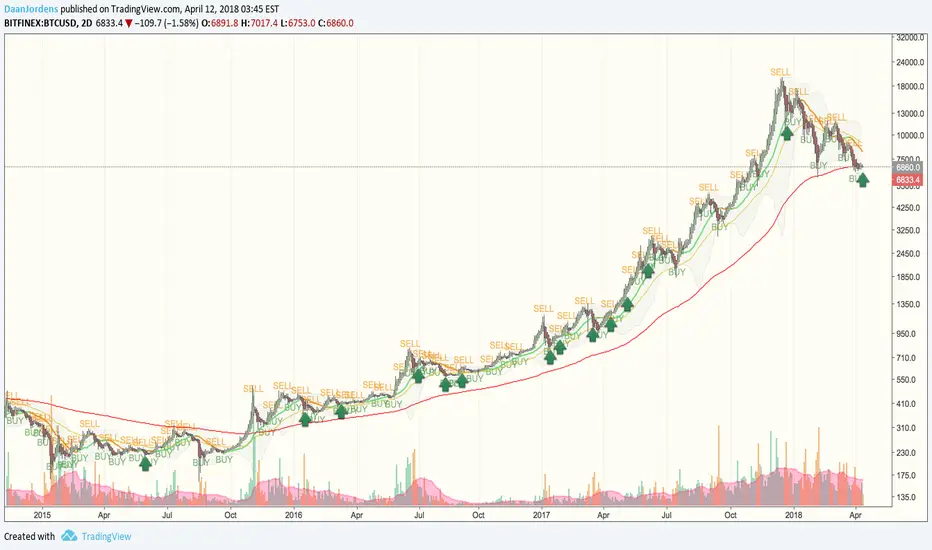The width and height of the screenshot is (932, 550).
Task: Open the DaanJordens author profile link
Action: point(31,10)
